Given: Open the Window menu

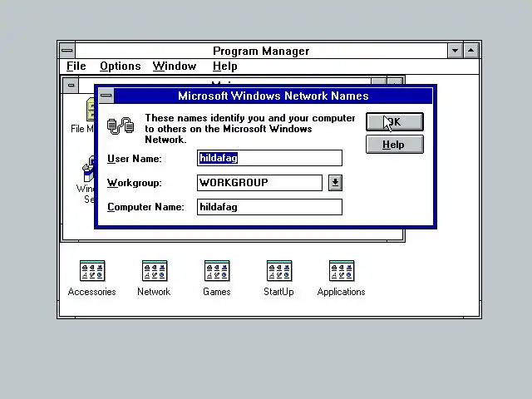Looking at the screenshot, I should tap(175, 66).
